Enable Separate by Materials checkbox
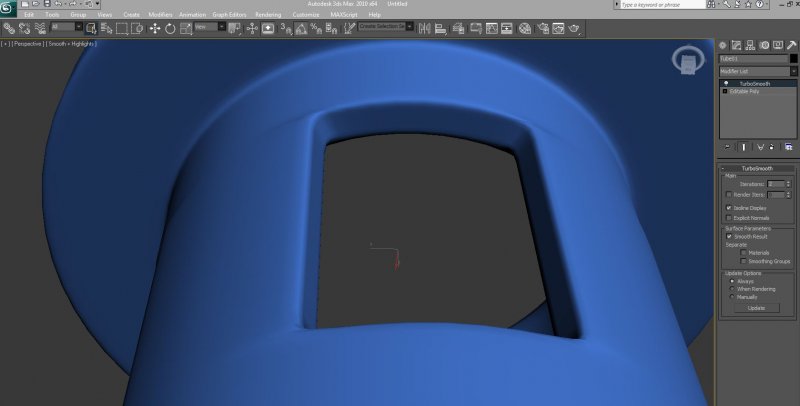Image resolution: width=800 pixels, height=406 pixels. click(743, 252)
